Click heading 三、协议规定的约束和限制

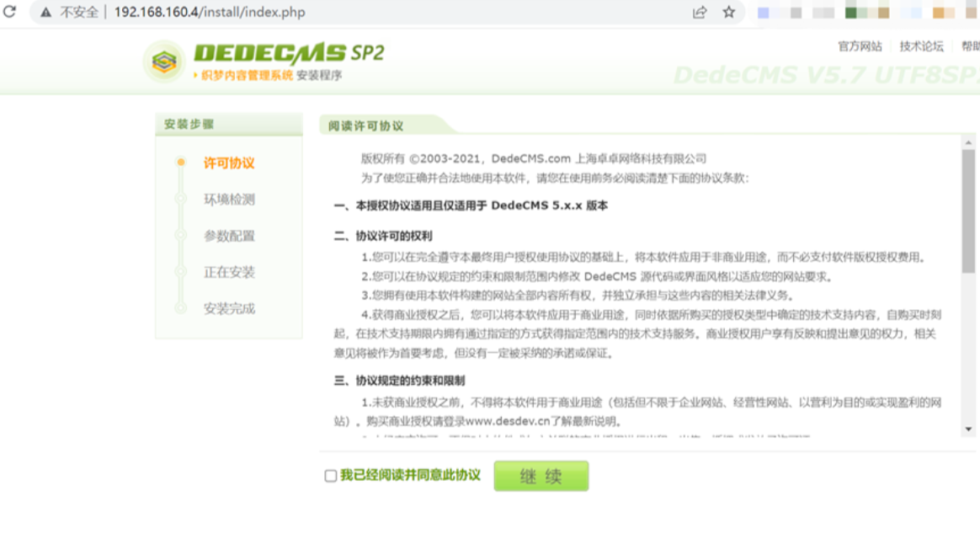399,381
